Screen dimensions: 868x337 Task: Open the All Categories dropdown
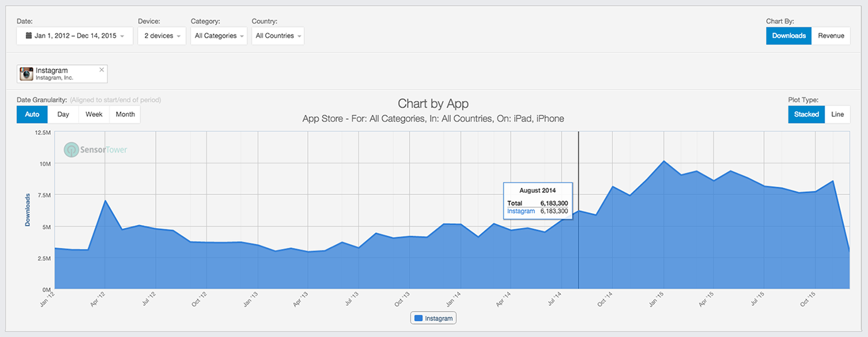[x=218, y=36]
